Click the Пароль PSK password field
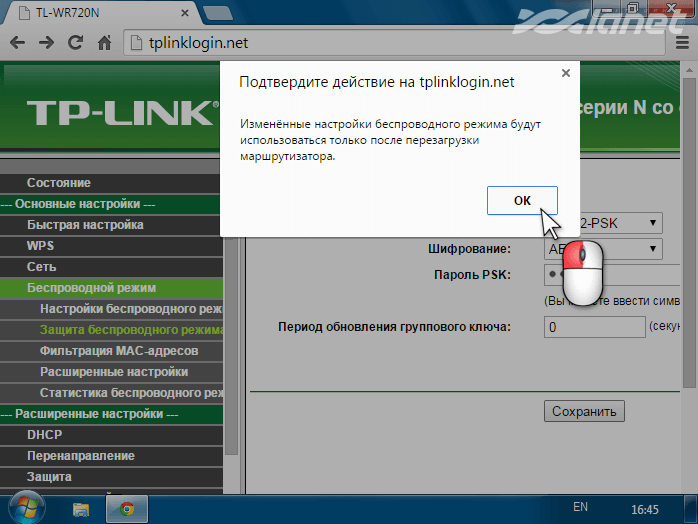 tap(612, 275)
